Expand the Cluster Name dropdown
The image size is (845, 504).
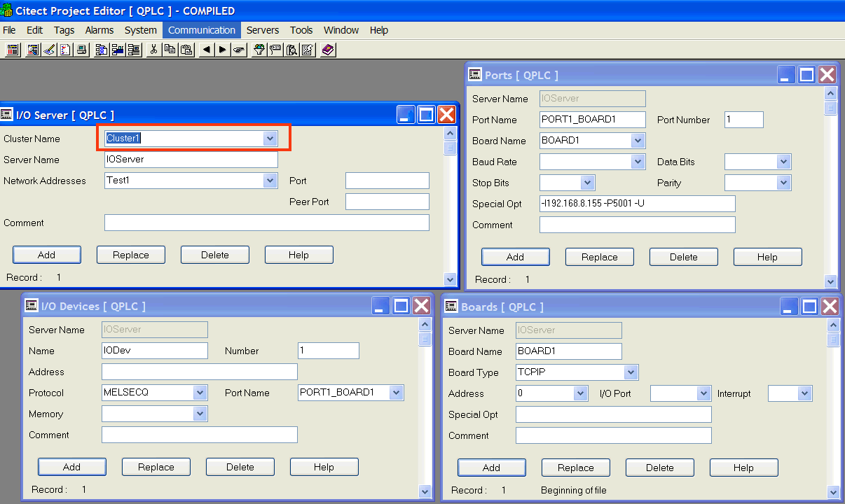click(x=270, y=139)
